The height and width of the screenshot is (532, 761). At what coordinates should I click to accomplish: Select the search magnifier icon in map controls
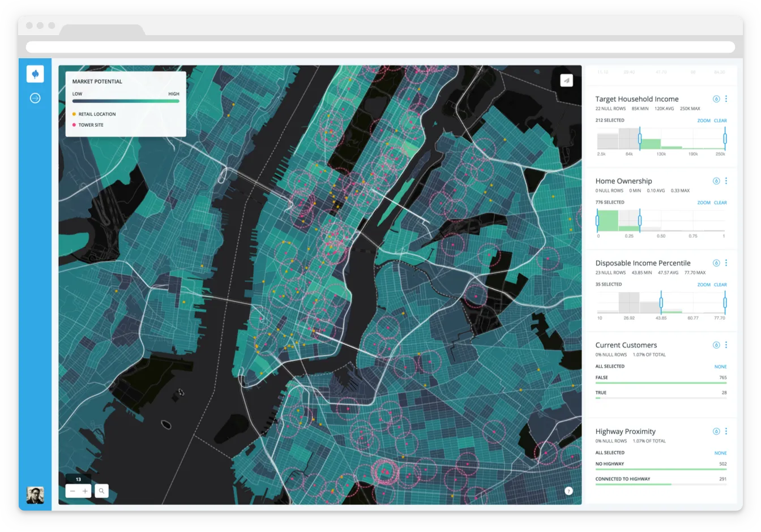point(101,491)
